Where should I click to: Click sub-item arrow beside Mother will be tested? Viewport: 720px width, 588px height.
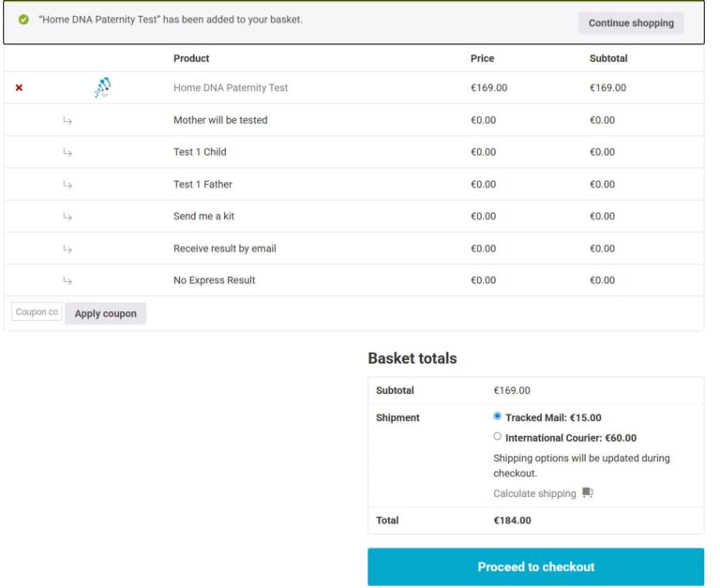[x=67, y=120]
